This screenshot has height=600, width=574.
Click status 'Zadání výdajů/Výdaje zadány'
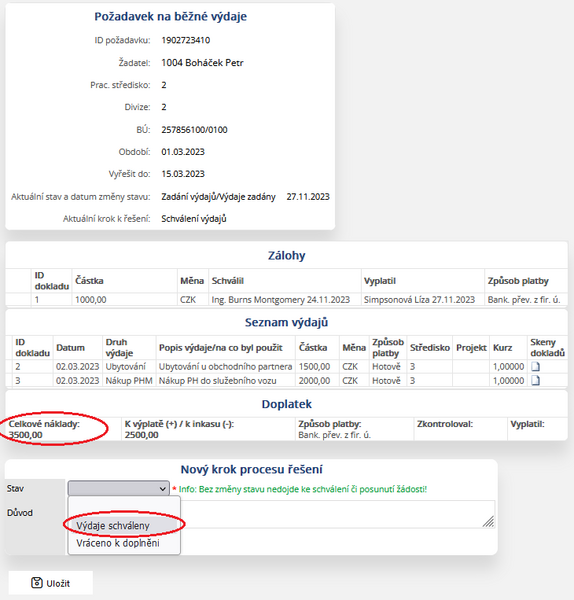point(218,197)
